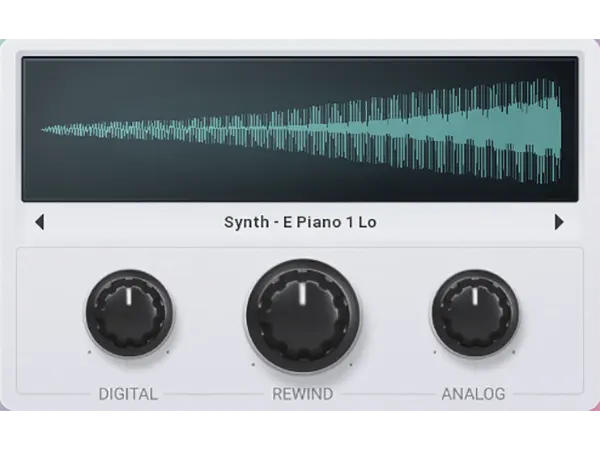Click the previous preset left arrow
This screenshot has height=450, width=600.
pos(40,222)
